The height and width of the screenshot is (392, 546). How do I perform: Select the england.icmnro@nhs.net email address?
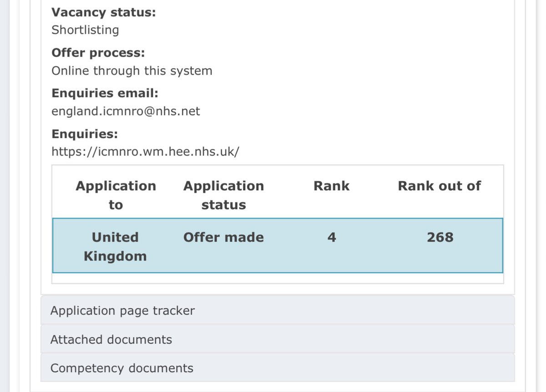pos(126,111)
